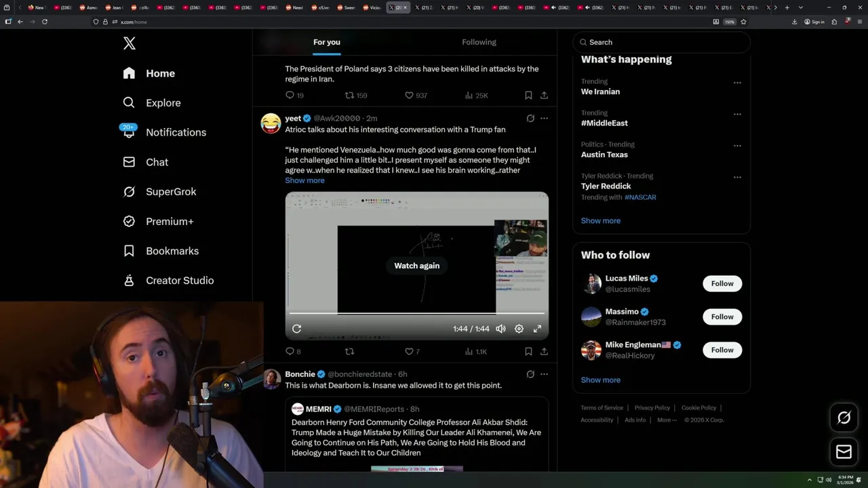This screenshot has height=488, width=868.
Task: Open yeet's profile avatar
Action: coord(271,123)
